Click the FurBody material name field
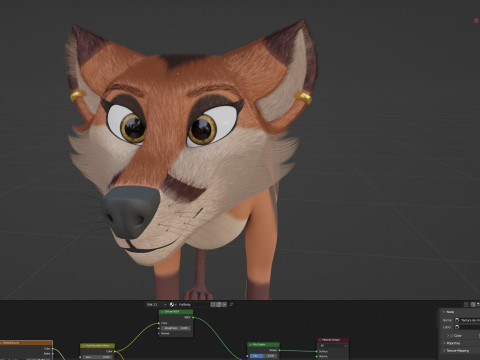This screenshot has width=480, height=360. [194, 304]
